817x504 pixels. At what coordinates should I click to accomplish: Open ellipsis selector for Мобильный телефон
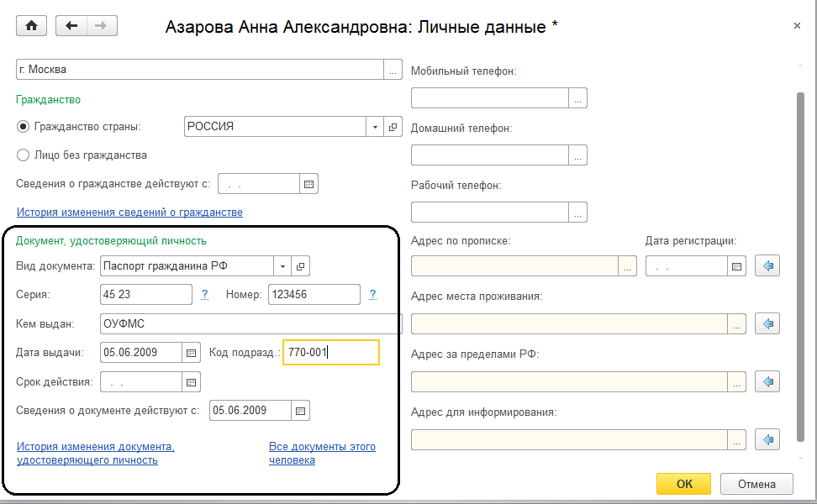coord(577,98)
